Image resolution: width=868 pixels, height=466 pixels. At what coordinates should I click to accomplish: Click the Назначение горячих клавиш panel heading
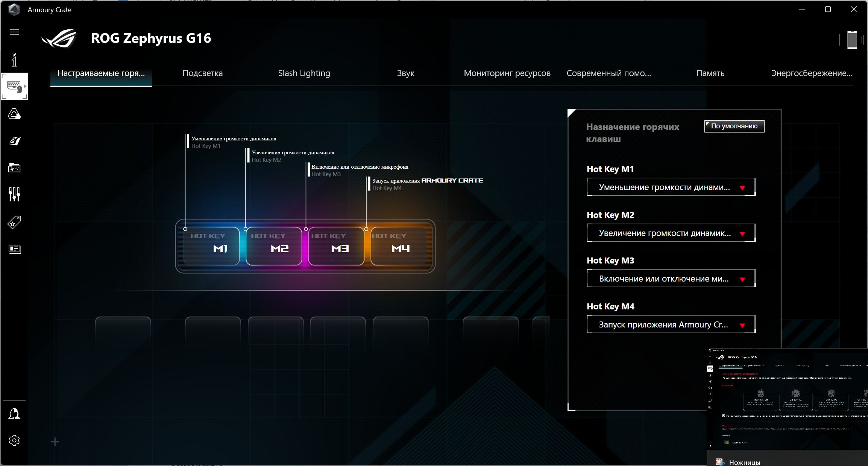[633, 133]
